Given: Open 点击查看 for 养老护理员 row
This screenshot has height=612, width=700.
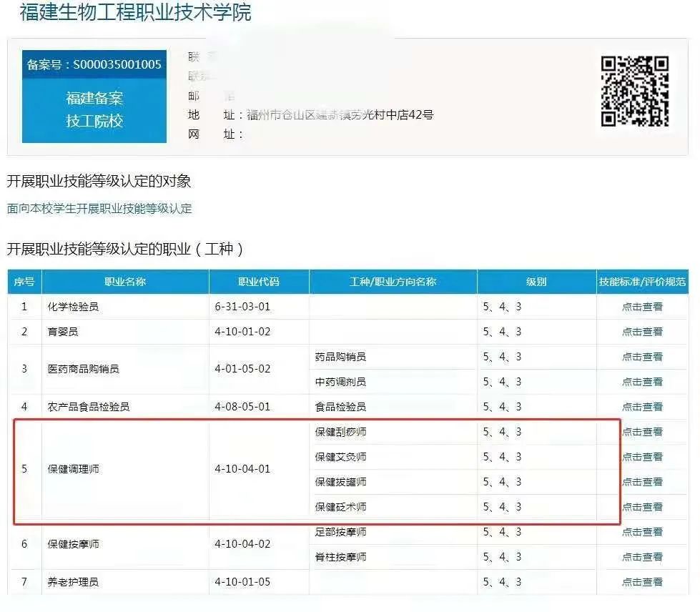Looking at the screenshot, I should (641, 582).
